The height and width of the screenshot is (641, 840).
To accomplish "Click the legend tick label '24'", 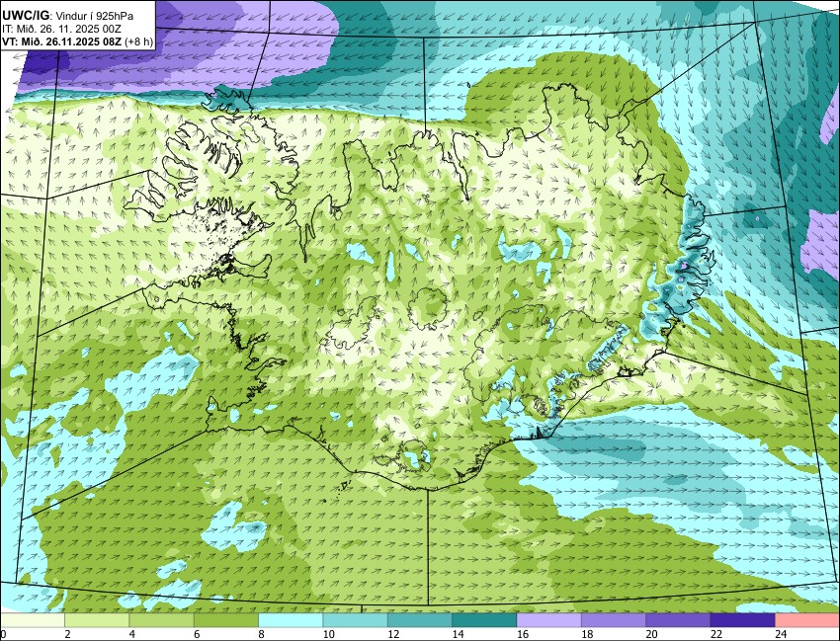I will click(x=781, y=634).
